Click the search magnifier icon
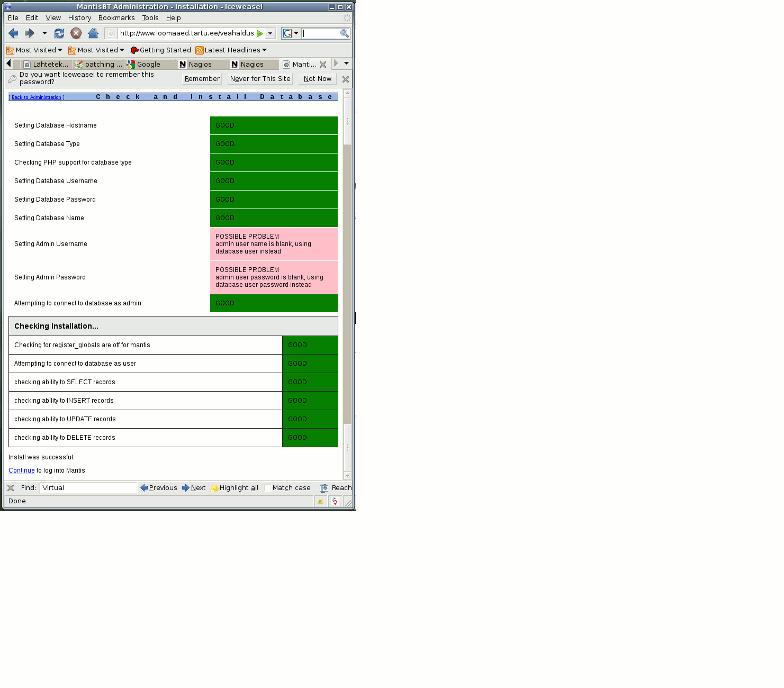Viewport: 784px width, 688px height. (344, 33)
